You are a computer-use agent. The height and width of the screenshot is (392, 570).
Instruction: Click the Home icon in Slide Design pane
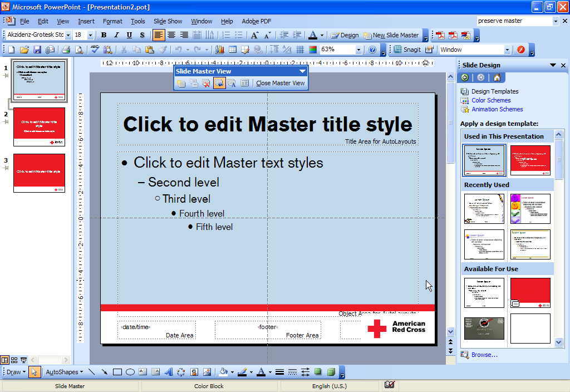tap(497, 77)
